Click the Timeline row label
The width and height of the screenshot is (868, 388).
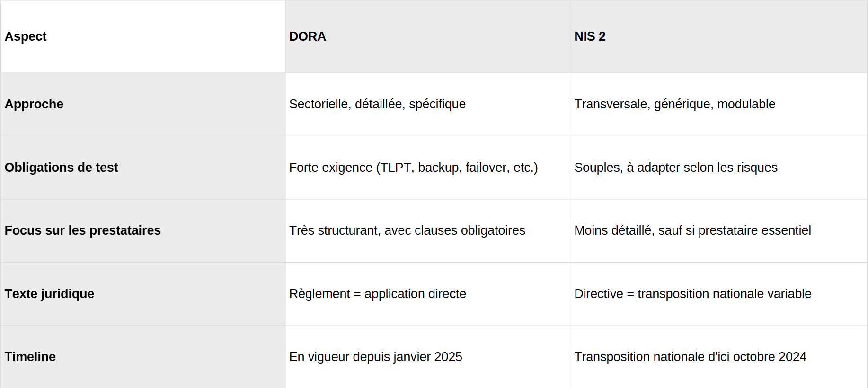point(30,357)
